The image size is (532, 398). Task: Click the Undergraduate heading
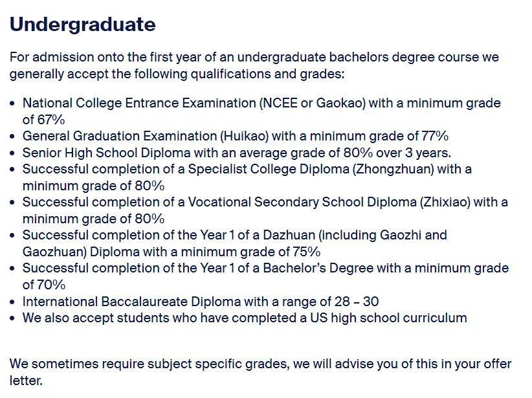click(82, 25)
